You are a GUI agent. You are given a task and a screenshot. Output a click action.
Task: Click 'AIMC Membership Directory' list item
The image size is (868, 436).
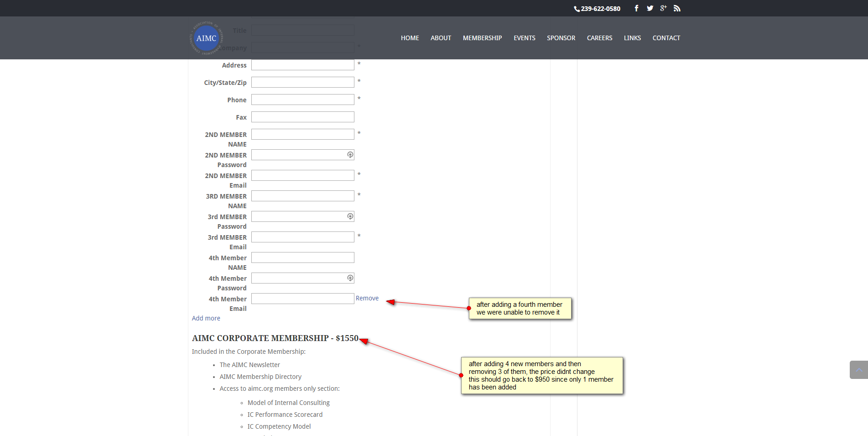pyautogui.click(x=260, y=377)
